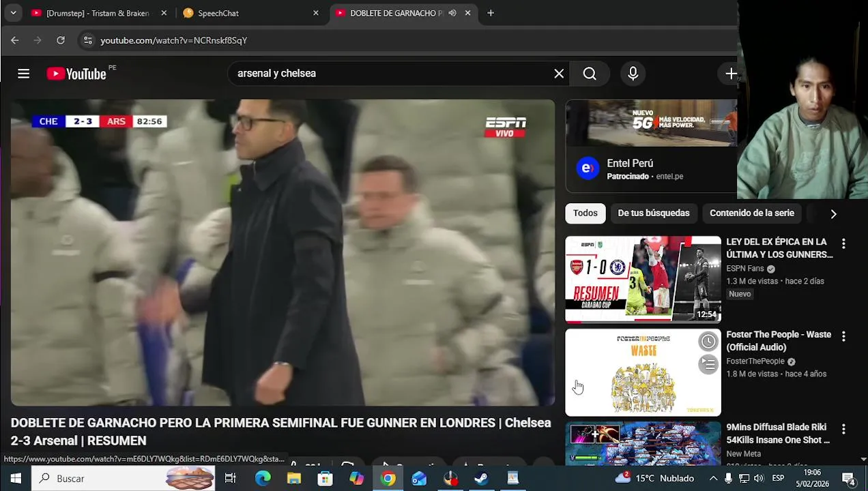
Task: Show hidden system tray icons
Action: [713, 479]
